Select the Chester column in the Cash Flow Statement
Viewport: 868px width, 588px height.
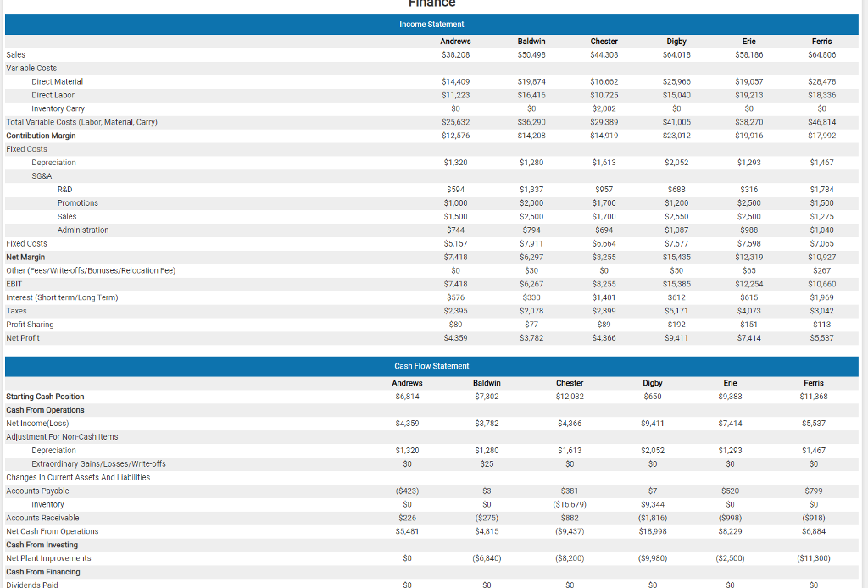pos(570,382)
